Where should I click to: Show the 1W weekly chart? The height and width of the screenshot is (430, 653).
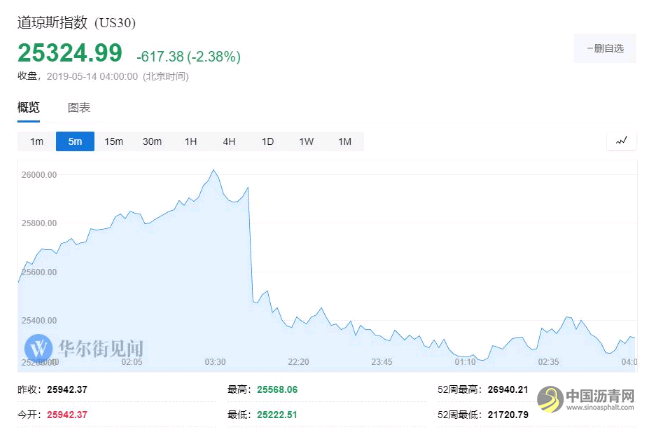pos(306,142)
